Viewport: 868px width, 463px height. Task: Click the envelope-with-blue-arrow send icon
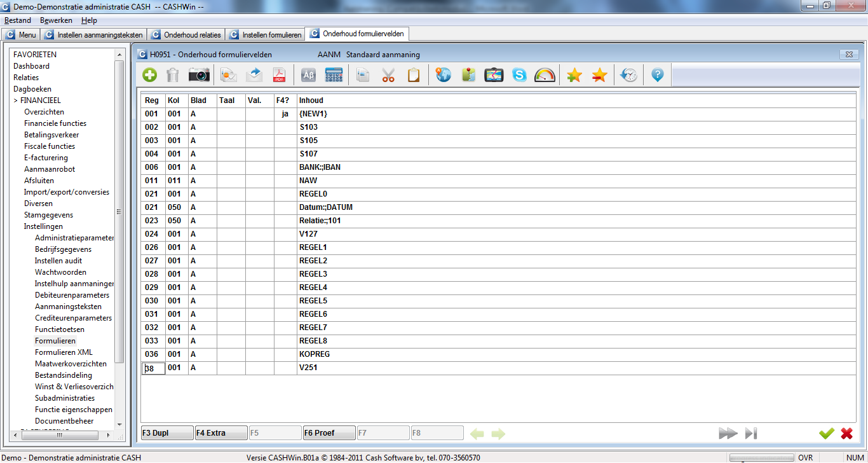tap(254, 75)
